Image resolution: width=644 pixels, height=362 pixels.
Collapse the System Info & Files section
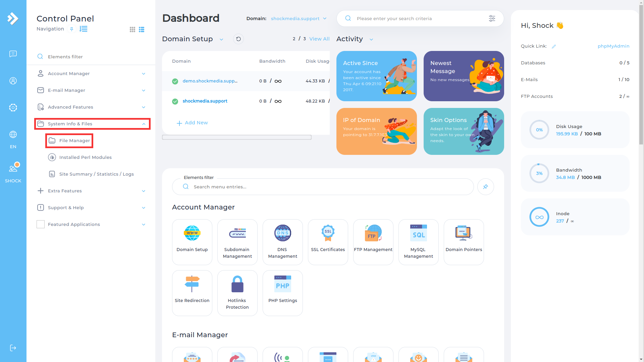144,124
